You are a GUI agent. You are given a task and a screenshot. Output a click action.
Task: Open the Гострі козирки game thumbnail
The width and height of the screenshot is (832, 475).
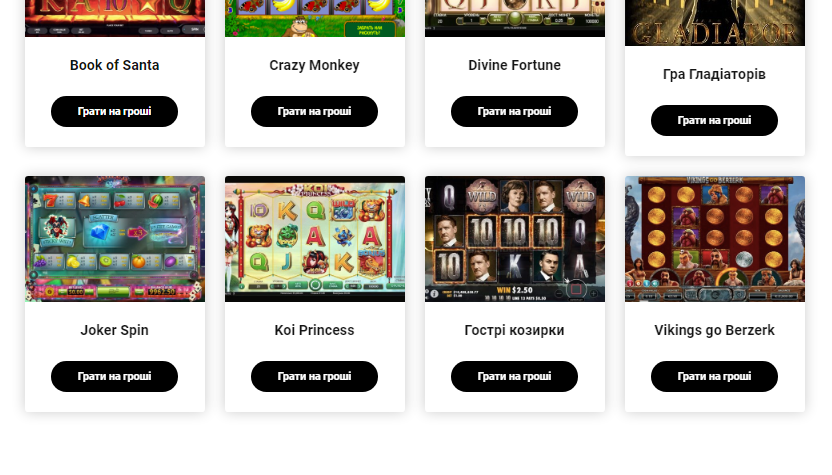(515, 239)
